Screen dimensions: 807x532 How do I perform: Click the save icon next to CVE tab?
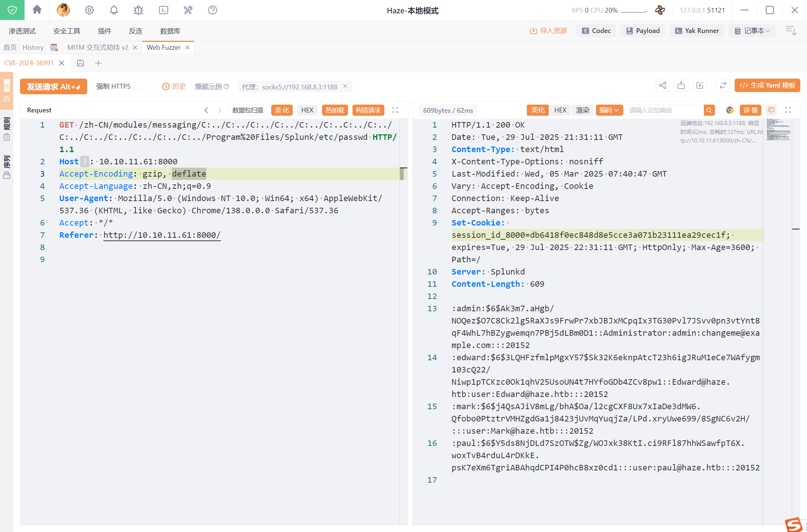tap(81, 63)
